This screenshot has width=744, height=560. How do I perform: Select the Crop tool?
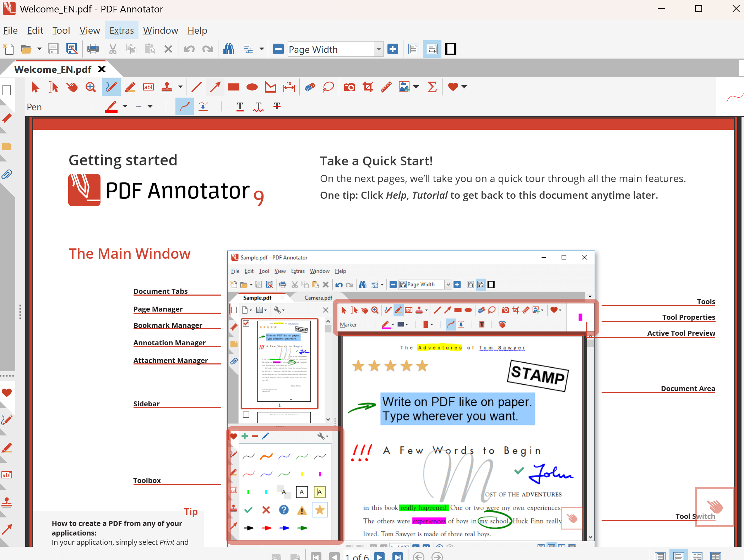click(x=368, y=87)
